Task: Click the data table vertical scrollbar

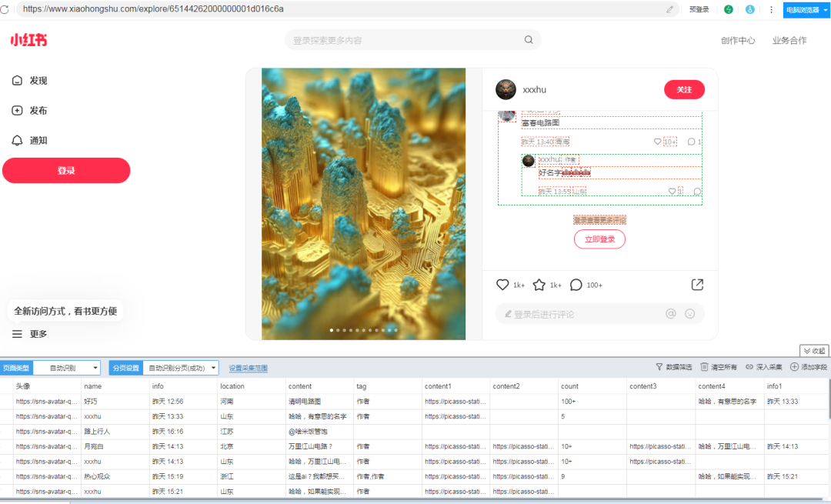Action: click(x=829, y=399)
